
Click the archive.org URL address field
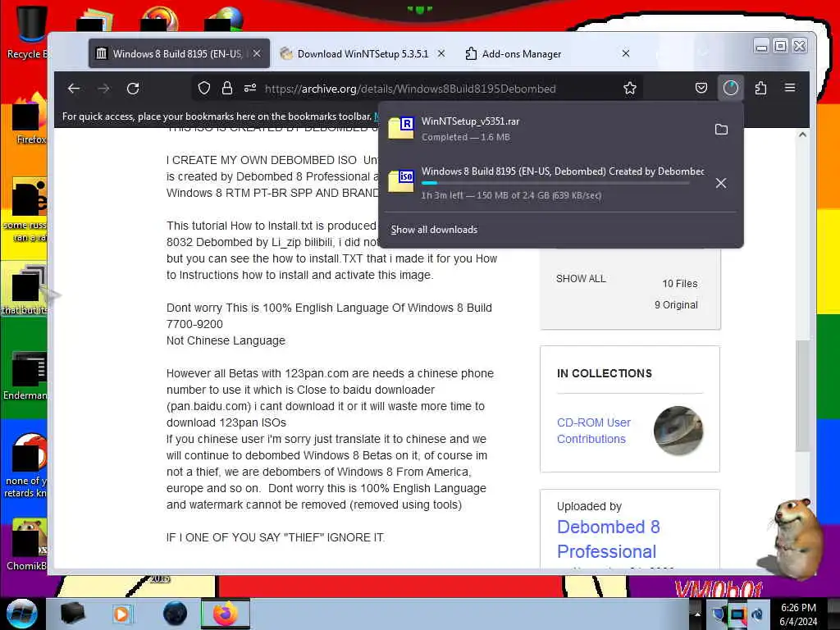[x=410, y=89]
